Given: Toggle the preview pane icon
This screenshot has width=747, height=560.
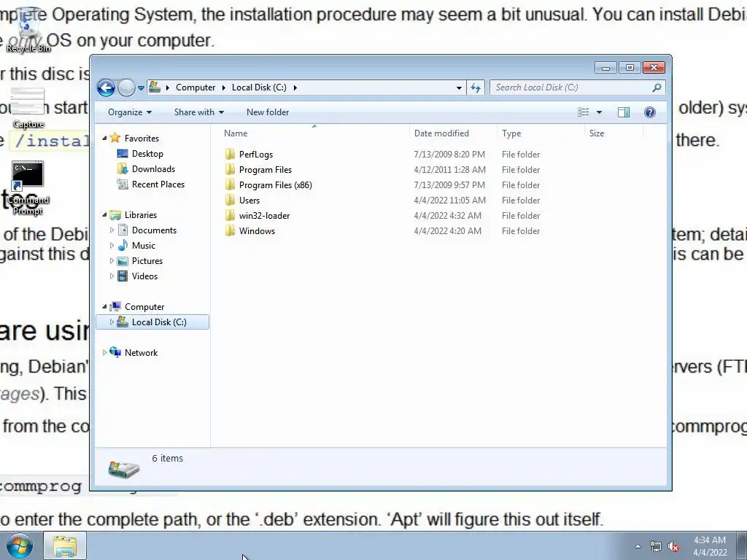Looking at the screenshot, I should point(623,112).
